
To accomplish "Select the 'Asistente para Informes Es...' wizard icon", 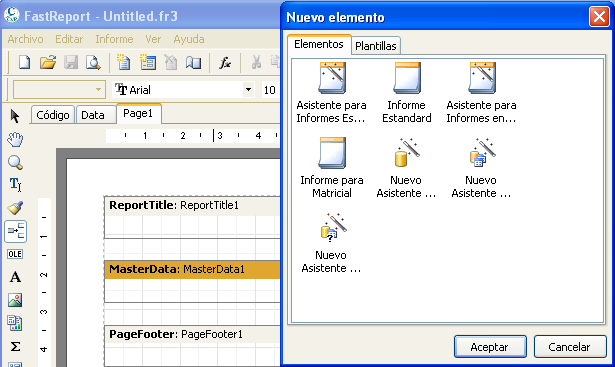I will (331, 78).
